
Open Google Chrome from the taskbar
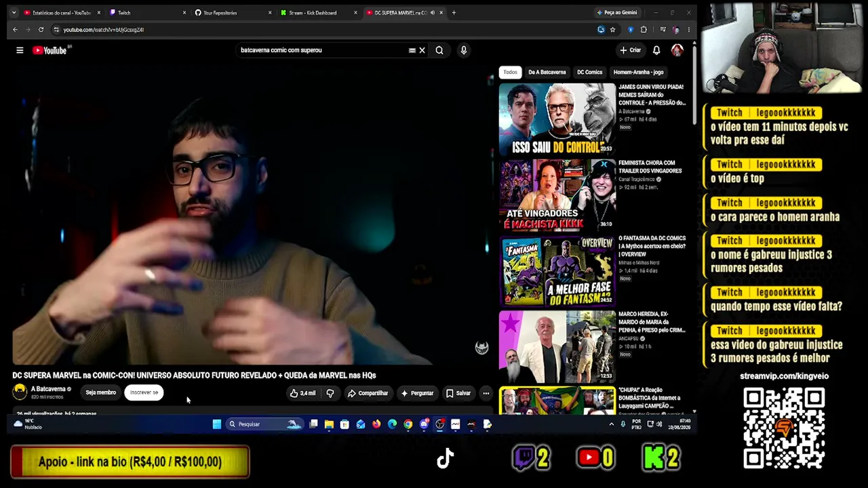[x=408, y=424]
